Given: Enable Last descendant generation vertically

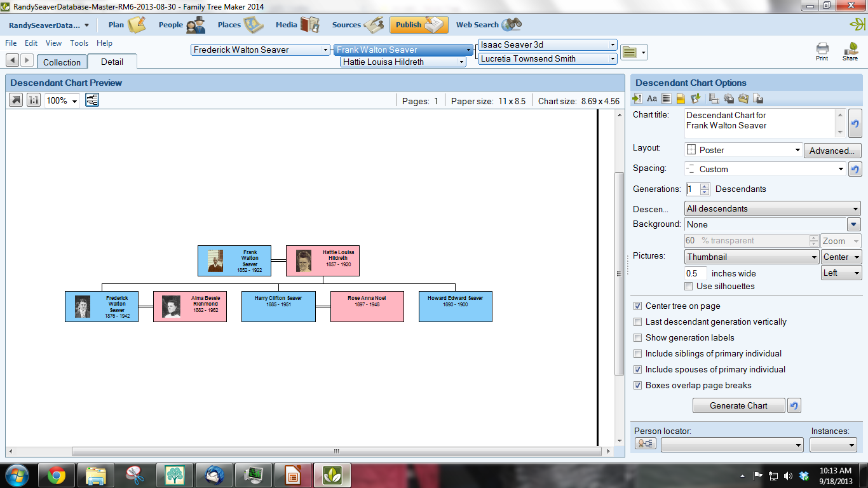Looking at the screenshot, I should (638, 322).
